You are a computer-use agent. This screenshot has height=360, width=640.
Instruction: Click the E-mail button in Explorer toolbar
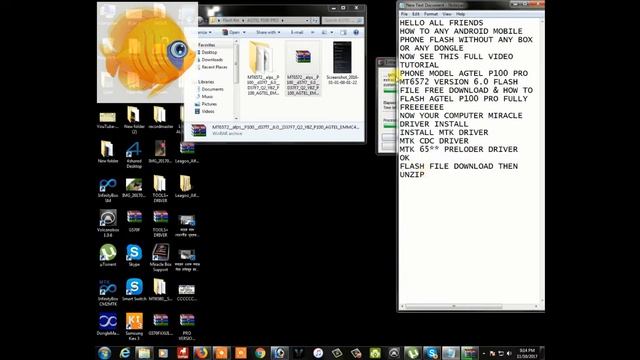point(297,32)
